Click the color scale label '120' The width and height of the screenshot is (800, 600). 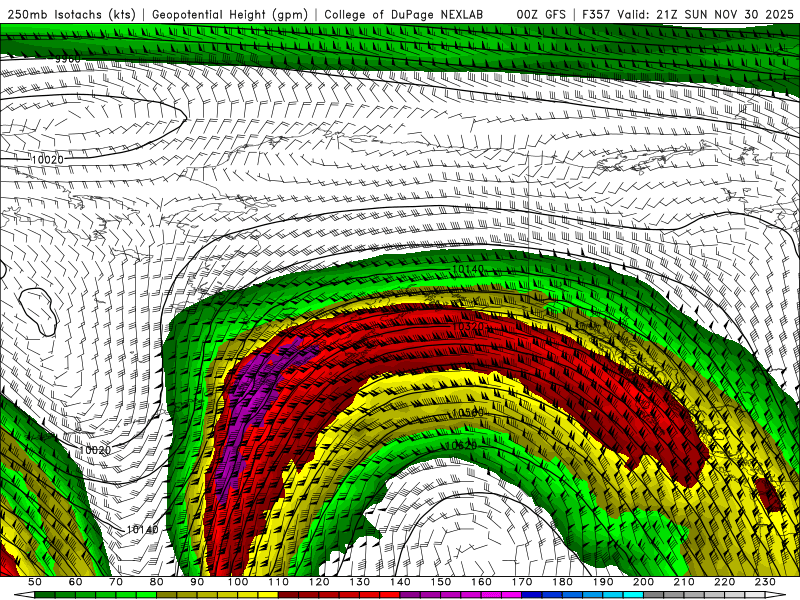tap(319, 582)
